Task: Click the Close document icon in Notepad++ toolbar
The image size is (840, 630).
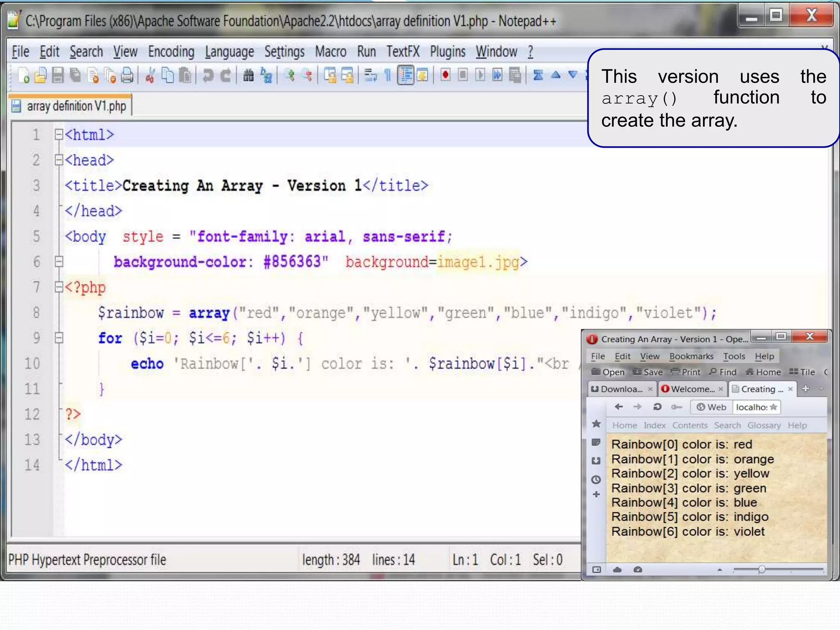Action: coord(93,76)
